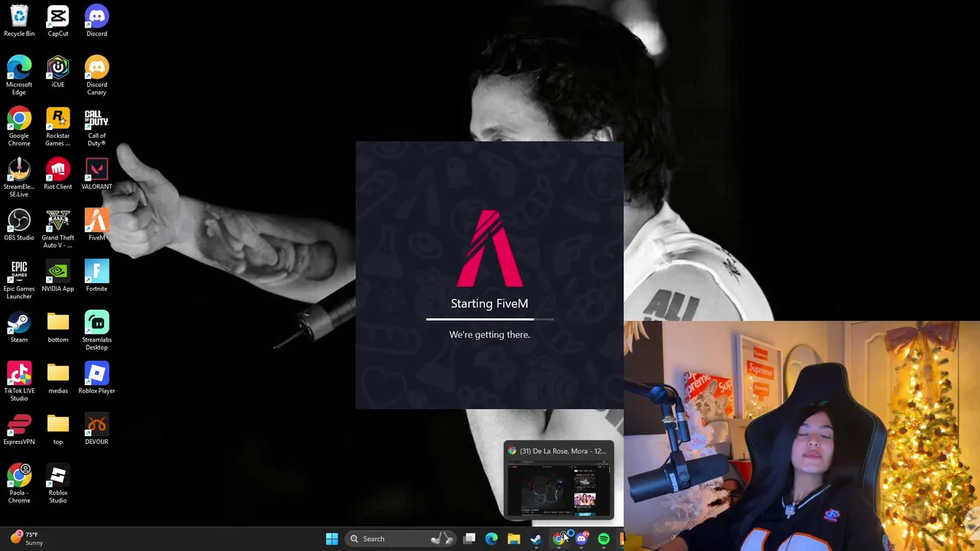Launch TikTok LIVE Studio from desktop

19,381
